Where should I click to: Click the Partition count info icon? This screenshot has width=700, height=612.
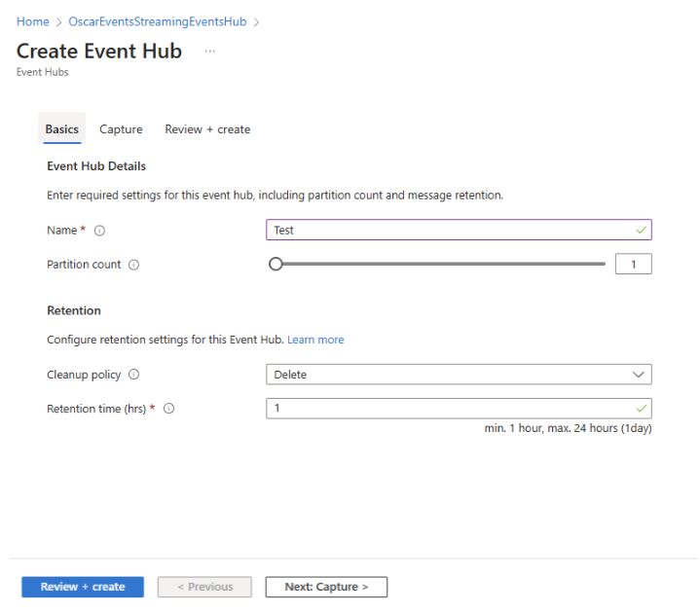pyautogui.click(x=133, y=265)
